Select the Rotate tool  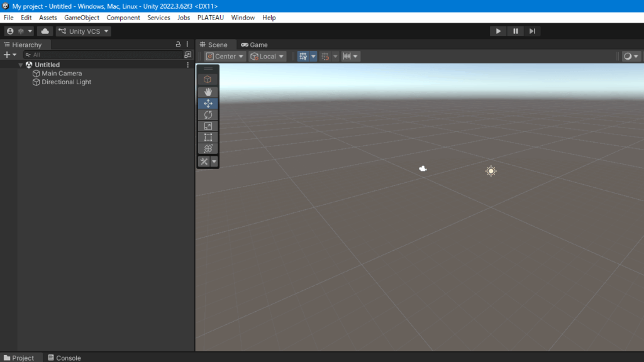208,115
